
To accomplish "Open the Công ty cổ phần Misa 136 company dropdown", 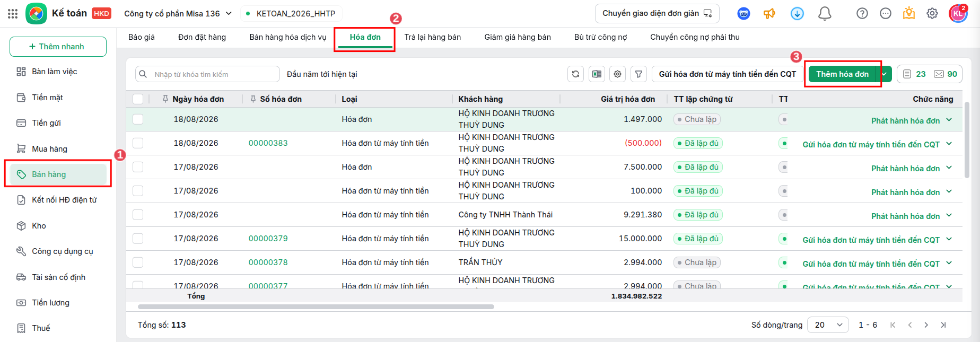I will pos(178,13).
